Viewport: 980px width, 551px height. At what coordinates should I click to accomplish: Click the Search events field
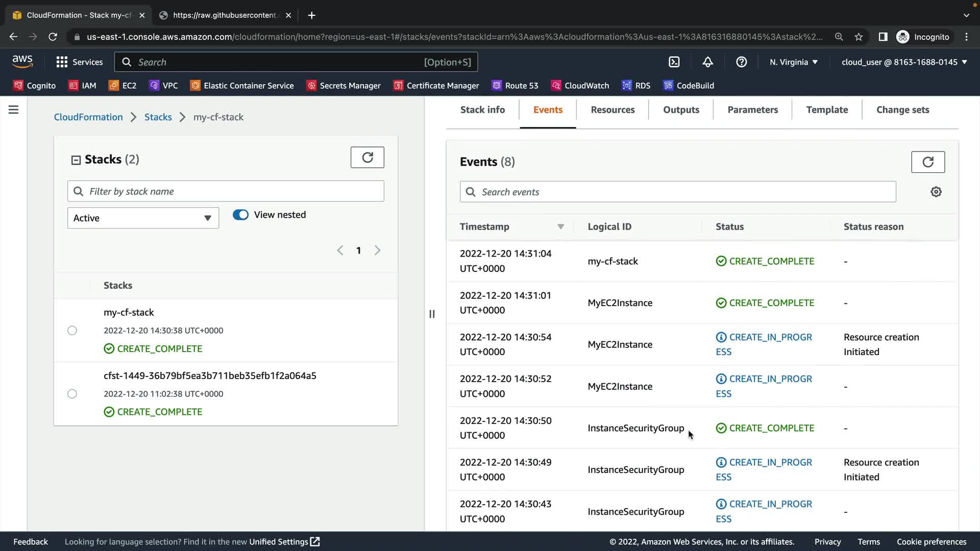click(677, 192)
